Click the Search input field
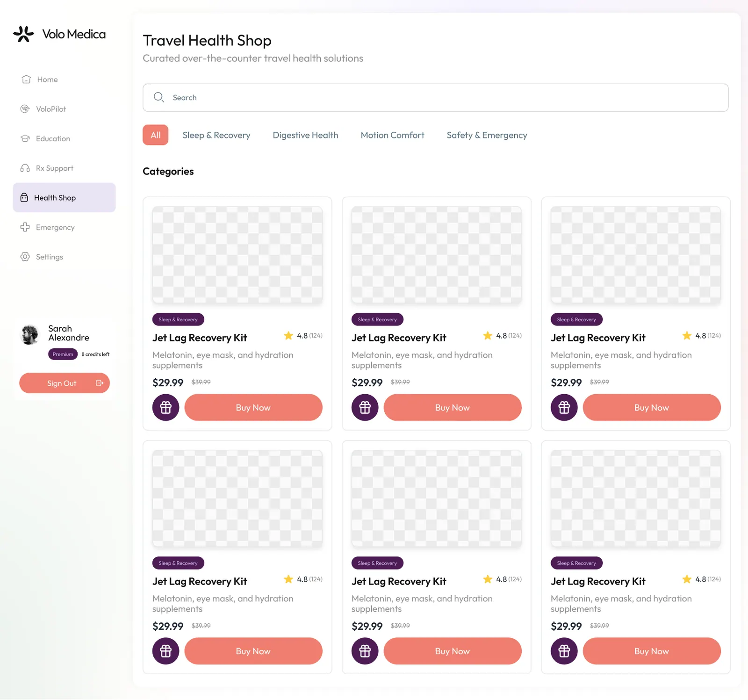The image size is (748, 700). [436, 97]
